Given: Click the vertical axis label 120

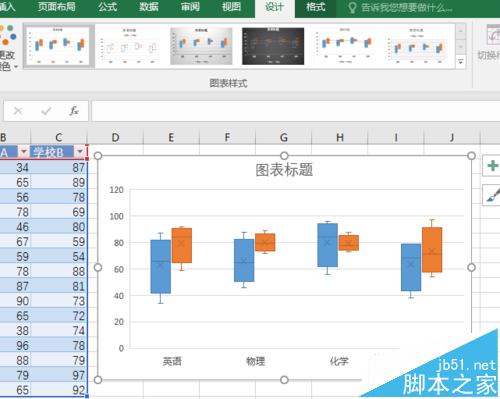Looking at the screenshot, I should (x=116, y=190).
